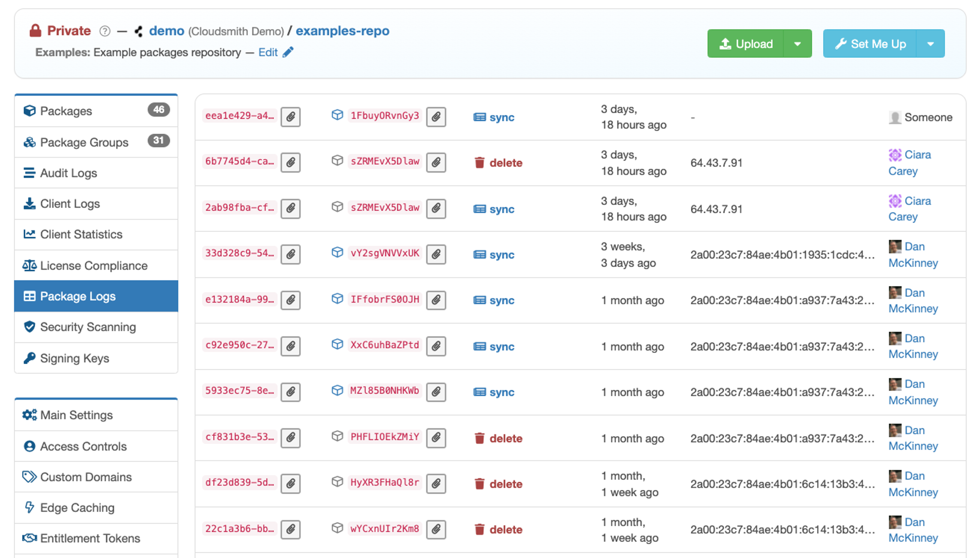The height and width of the screenshot is (558, 980).
Task: Open Edge Caching settings
Action: click(96, 507)
